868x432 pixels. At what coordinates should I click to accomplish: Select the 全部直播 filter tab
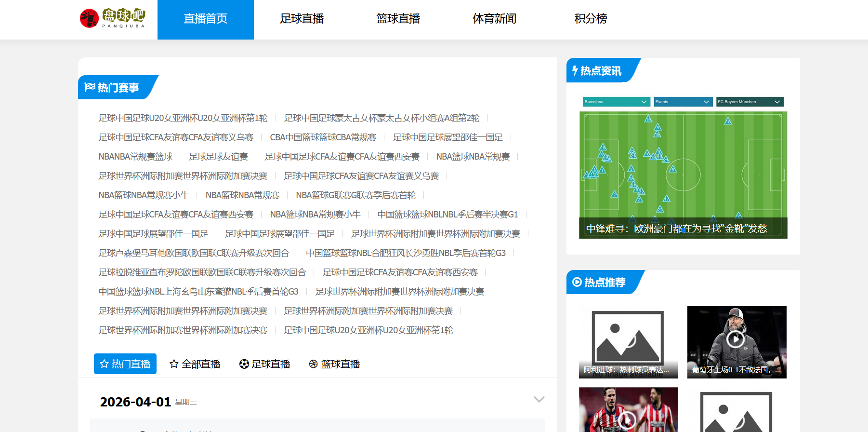pos(195,364)
